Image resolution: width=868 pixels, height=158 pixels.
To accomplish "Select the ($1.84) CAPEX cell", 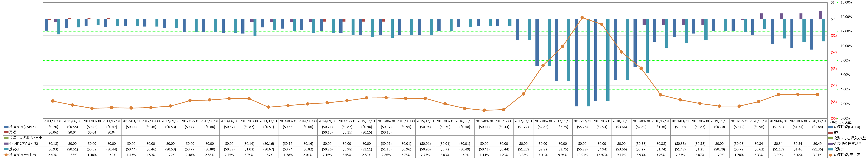I will [817, 127].
